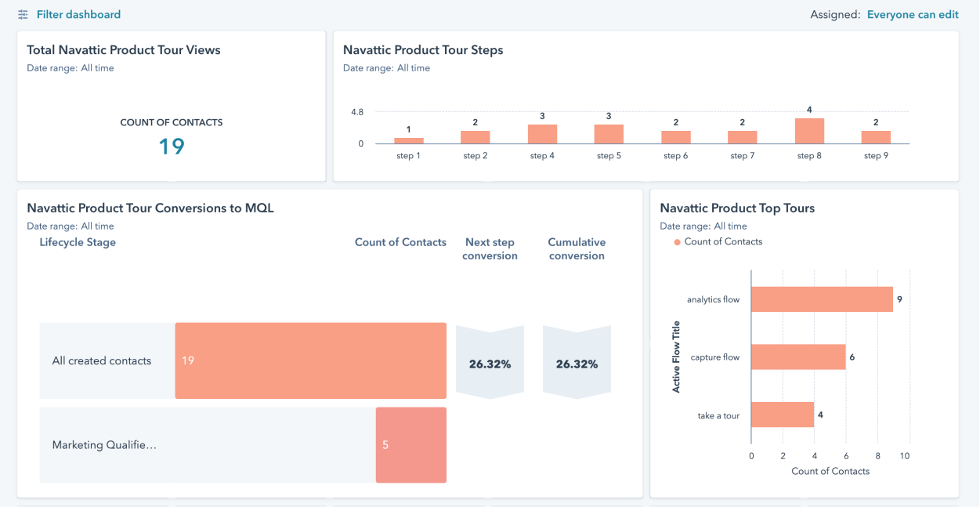Viewport: 980px width, 507px height.
Task: Click the step 6 bar
Action: 676,137
